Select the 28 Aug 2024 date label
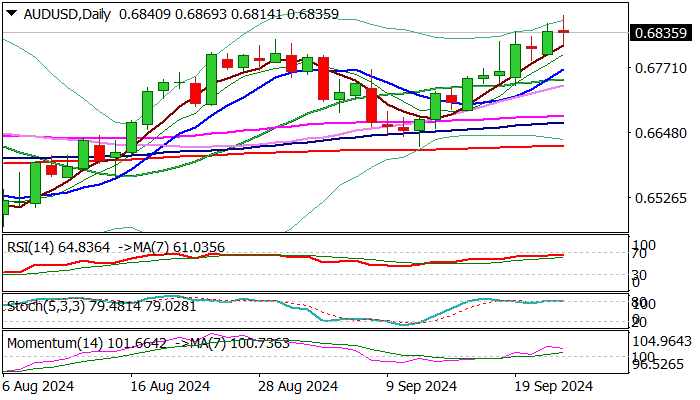 pos(298,386)
